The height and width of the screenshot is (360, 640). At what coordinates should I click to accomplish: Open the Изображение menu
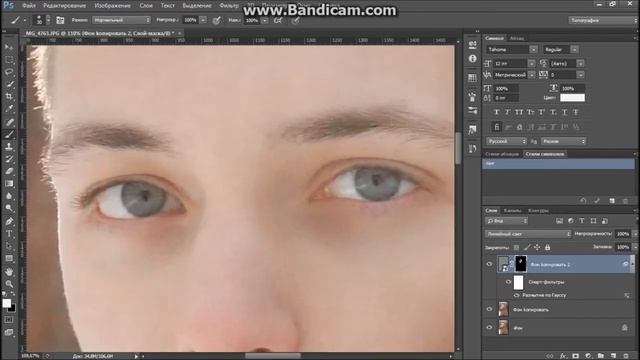(113, 6)
